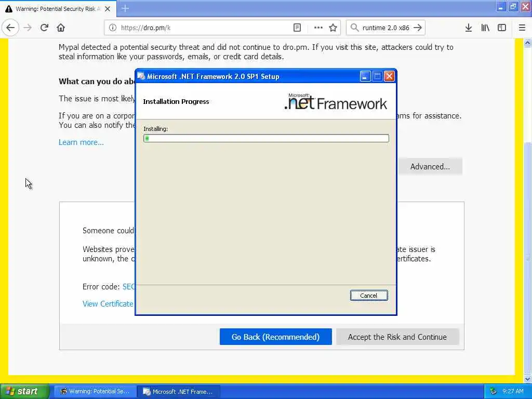The width and height of the screenshot is (532, 399).
Task: Click the Installation Progress heading
Action: coord(176,101)
